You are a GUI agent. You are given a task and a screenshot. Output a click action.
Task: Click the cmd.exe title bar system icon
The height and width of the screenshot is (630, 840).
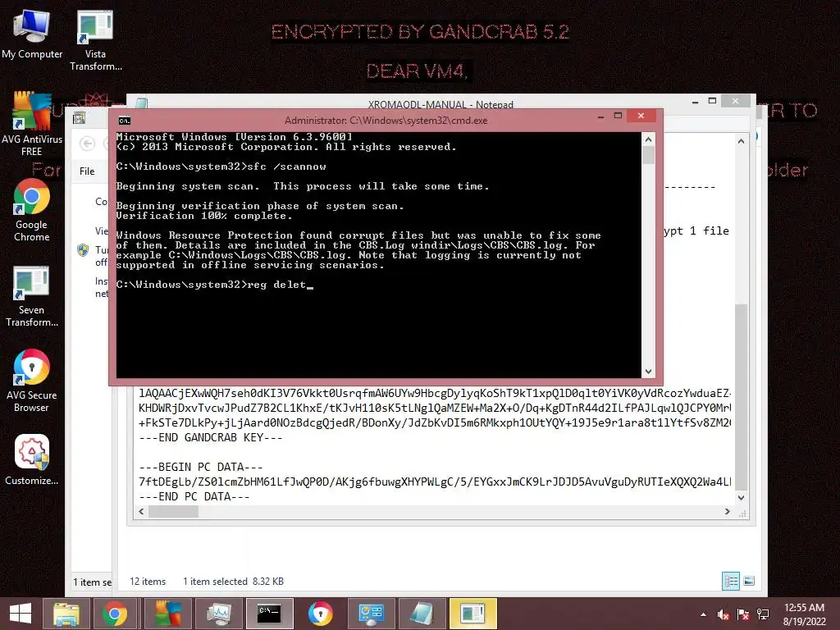pyautogui.click(x=125, y=121)
